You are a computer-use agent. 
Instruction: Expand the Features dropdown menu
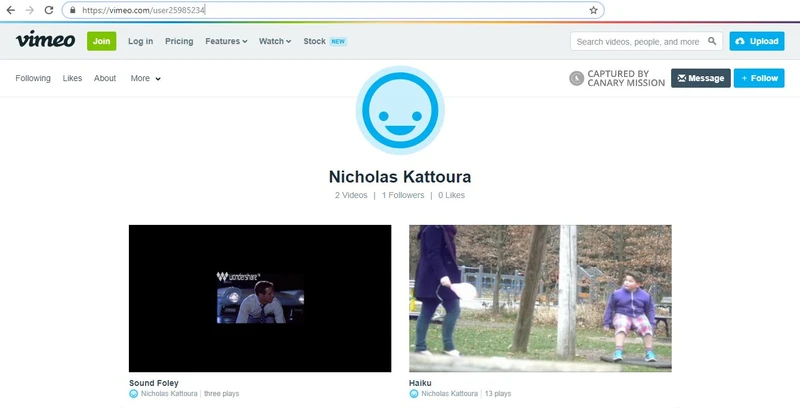click(x=226, y=41)
